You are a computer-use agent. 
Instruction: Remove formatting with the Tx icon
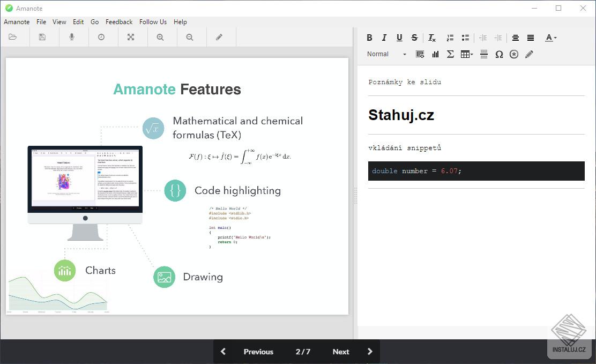tap(432, 38)
